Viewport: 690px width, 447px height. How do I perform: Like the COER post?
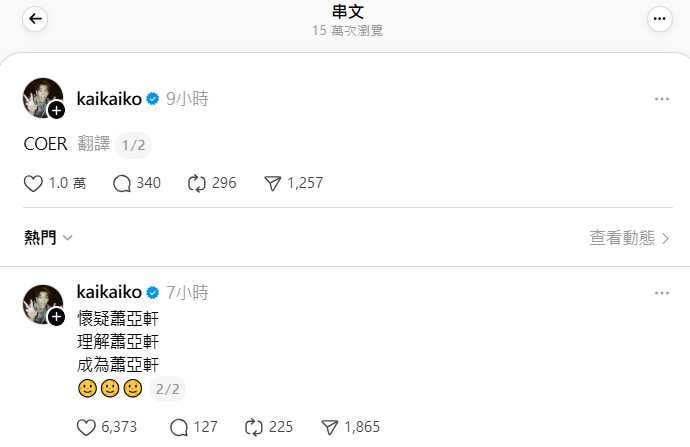pyautogui.click(x=33, y=183)
